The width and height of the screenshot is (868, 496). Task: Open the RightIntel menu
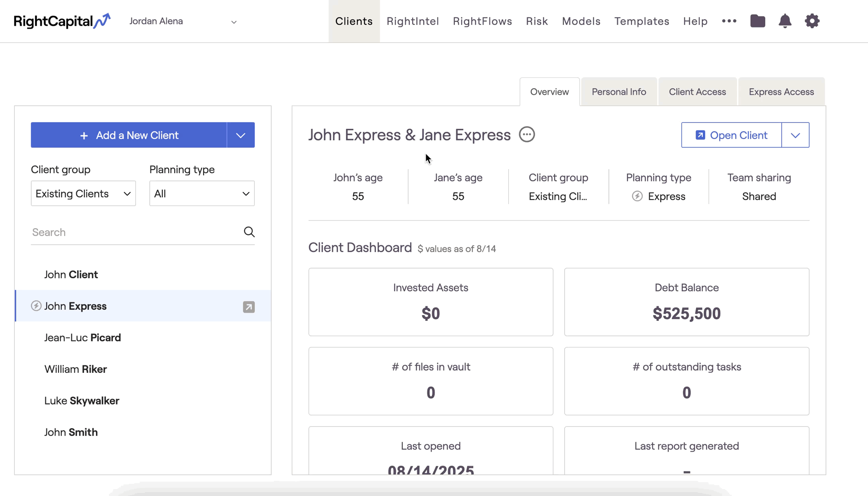[413, 21]
